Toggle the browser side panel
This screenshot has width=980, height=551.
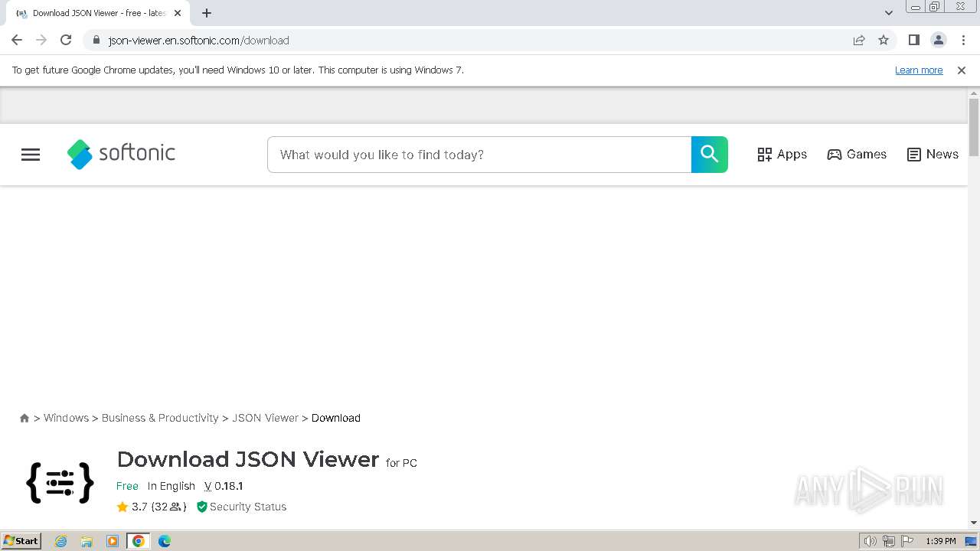[x=913, y=41]
